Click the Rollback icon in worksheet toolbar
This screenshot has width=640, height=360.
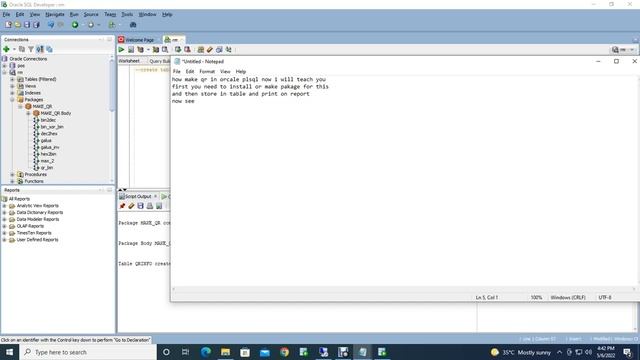pyautogui.click(x=187, y=50)
